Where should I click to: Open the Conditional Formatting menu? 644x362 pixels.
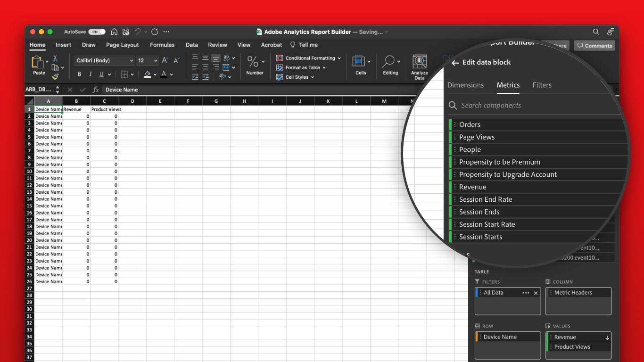pyautogui.click(x=308, y=58)
